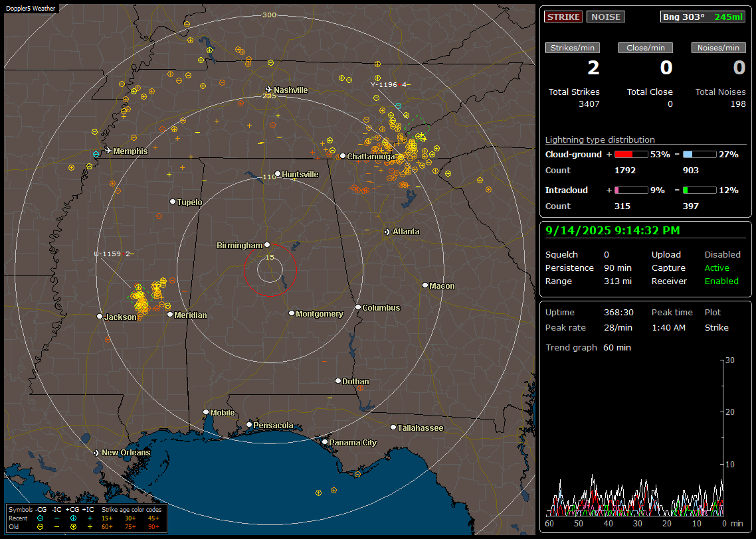Click the cyan strike marker northeast of Chattanooga
This screenshot has height=539, width=756.
[x=398, y=106]
